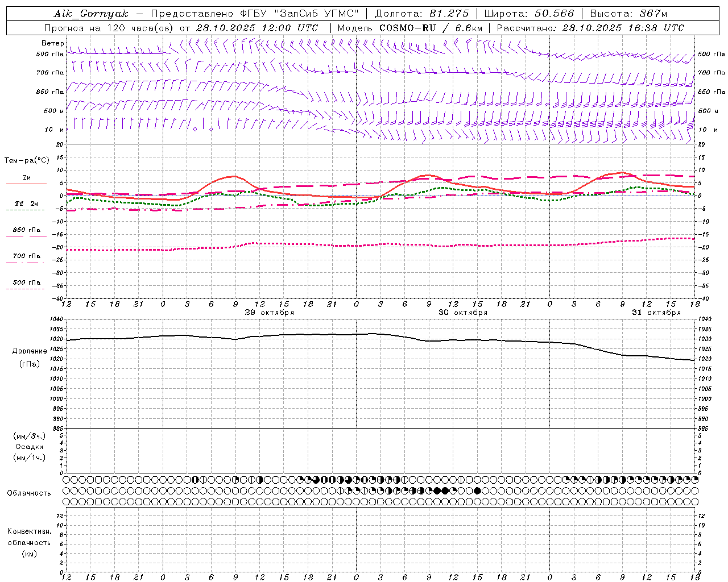
Task: Click the green dashed line sample under 'Td 2м'
Action: 25,210
